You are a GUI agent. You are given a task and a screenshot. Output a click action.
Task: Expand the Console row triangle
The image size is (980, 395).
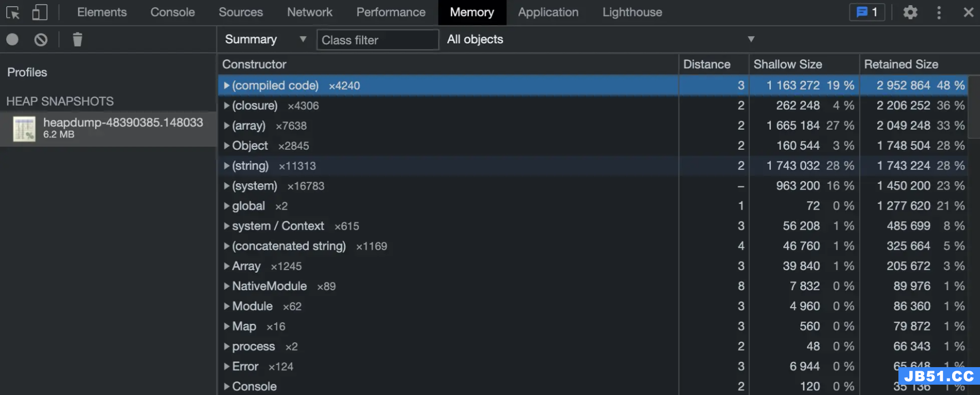click(x=226, y=386)
